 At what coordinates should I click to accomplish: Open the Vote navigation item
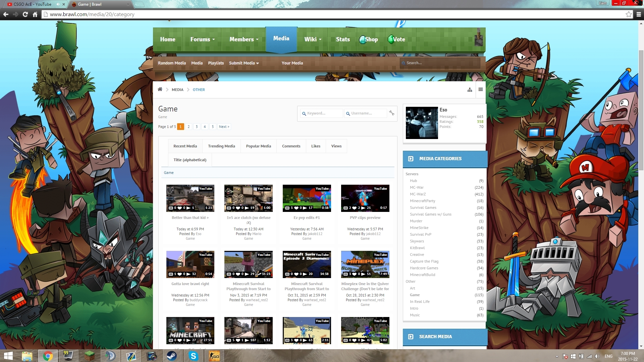coord(396,39)
